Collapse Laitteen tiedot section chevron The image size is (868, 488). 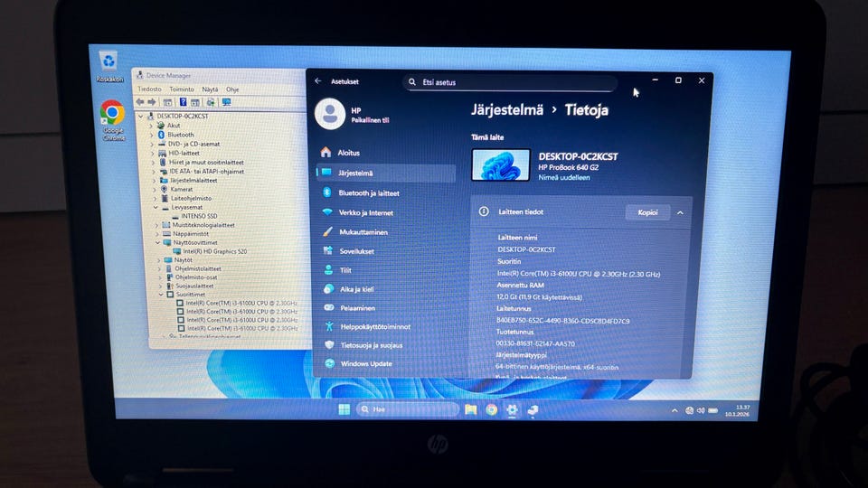pos(680,212)
